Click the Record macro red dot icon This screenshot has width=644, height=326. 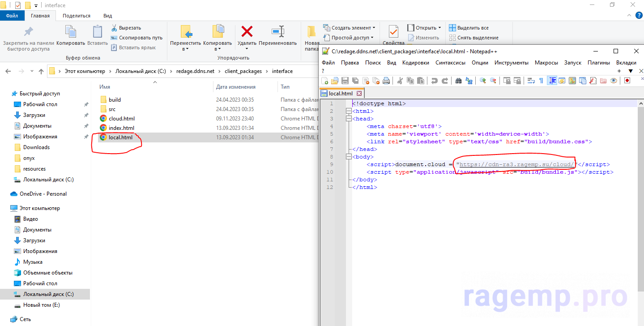pyautogui.click(x=627, y=81)
